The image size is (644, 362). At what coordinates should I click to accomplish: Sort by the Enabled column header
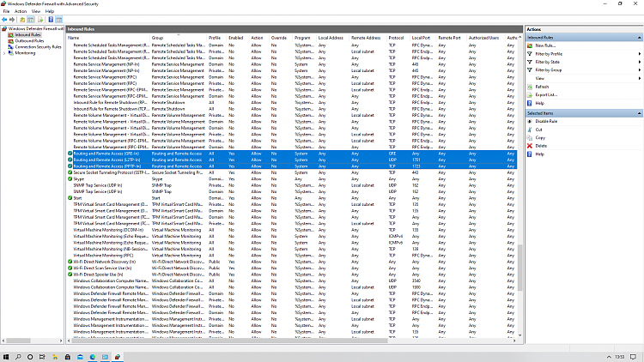(x=237, y=38)
